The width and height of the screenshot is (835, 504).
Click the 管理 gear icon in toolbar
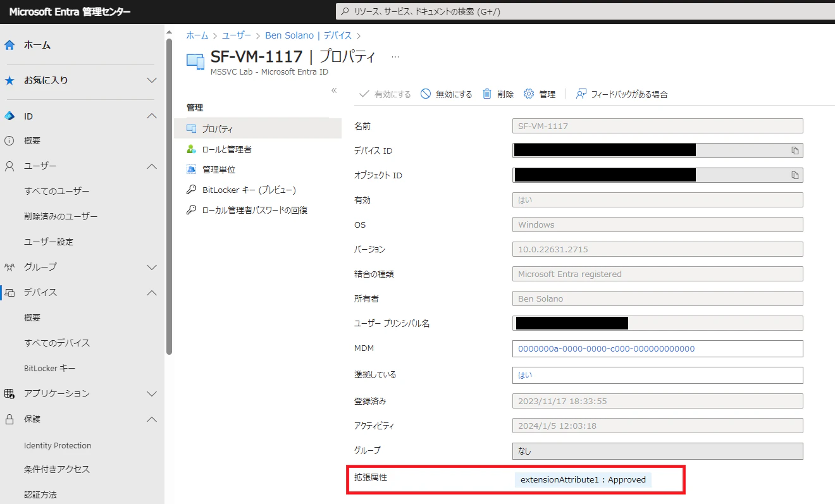(x=529, y=94)
